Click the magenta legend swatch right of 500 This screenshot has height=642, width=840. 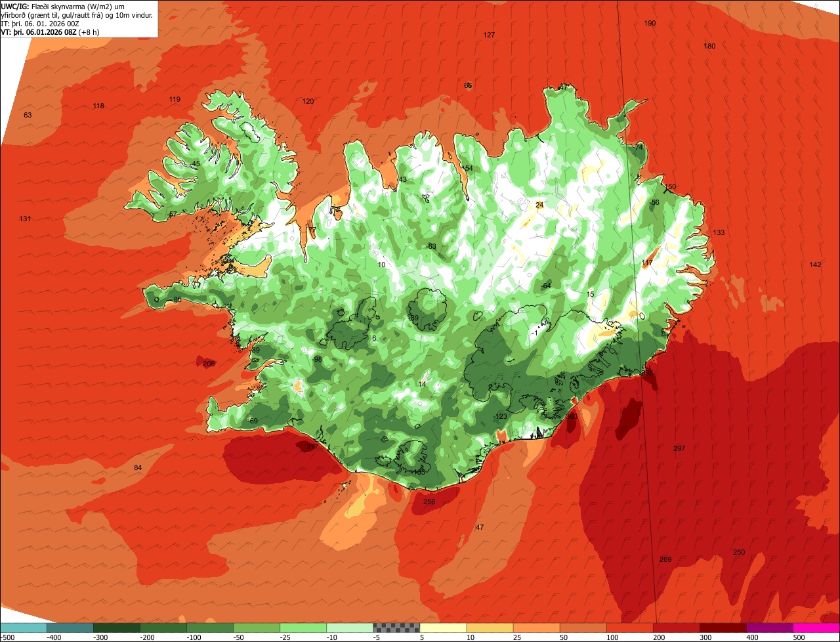point(816,628)
